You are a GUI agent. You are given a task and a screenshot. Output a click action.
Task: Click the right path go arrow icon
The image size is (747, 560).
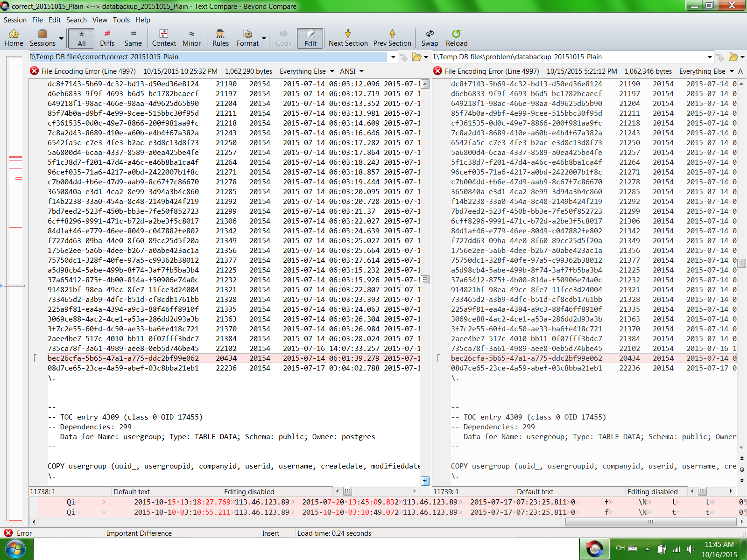pyautogui.click(x=720, y=57)
